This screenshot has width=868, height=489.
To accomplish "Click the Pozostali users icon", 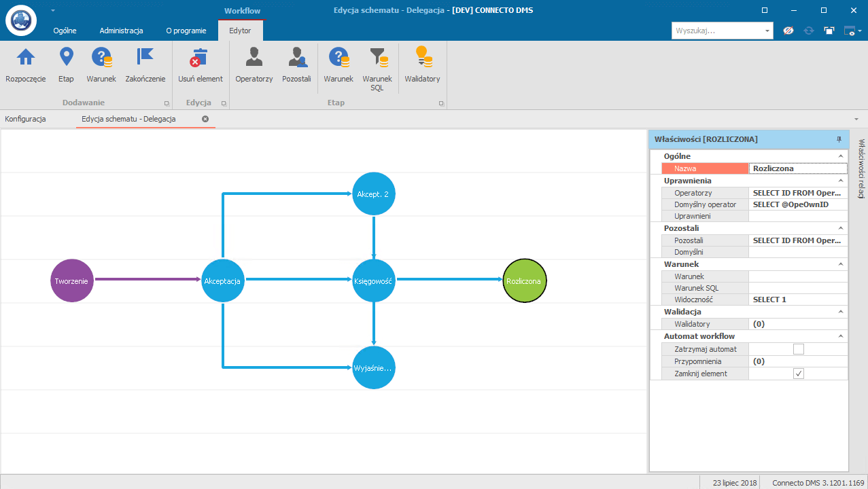I will (x=296, y=58).
